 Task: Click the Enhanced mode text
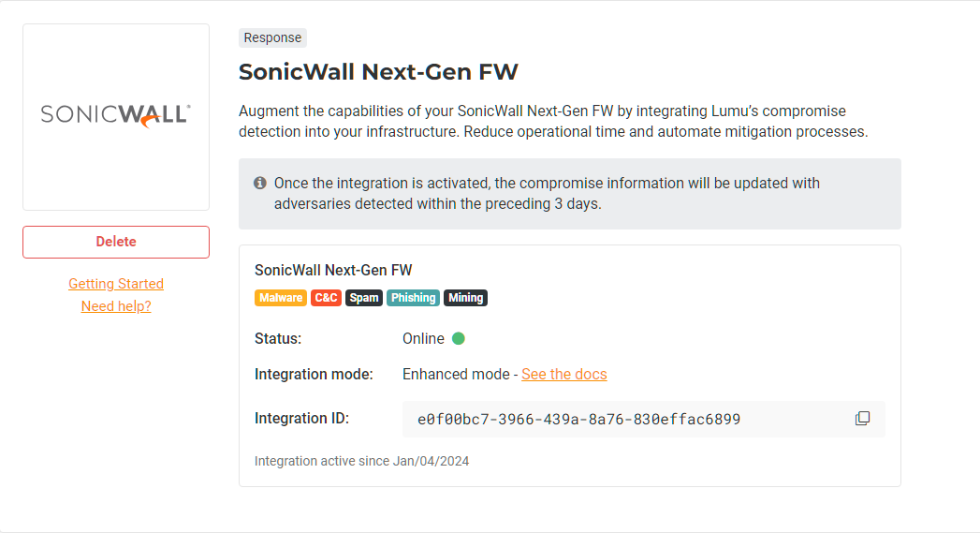coord(456,374)
